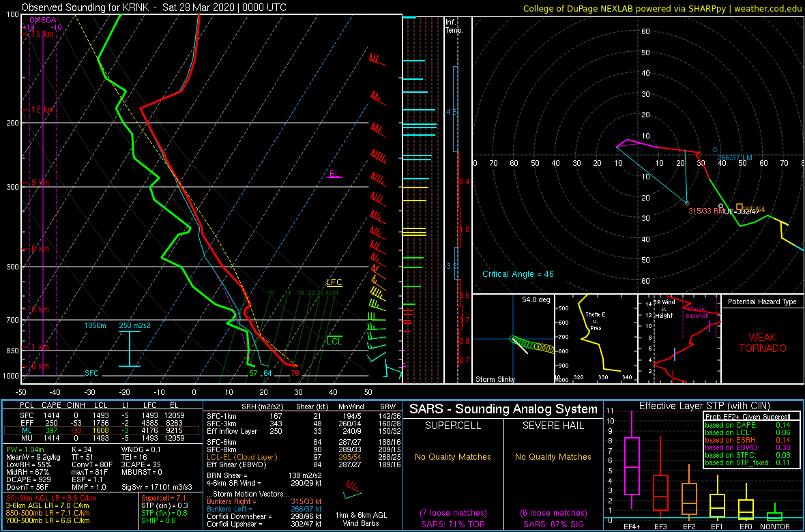Click the '(7 loose matches)' text
This screenshot has width=805, height=532.
point(453,512)
